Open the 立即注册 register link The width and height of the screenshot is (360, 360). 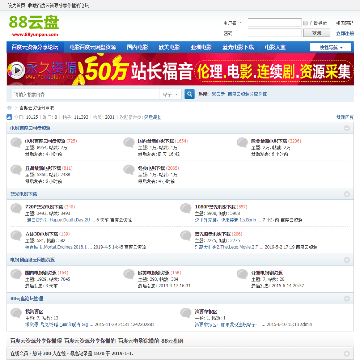[x=344, y=33]
